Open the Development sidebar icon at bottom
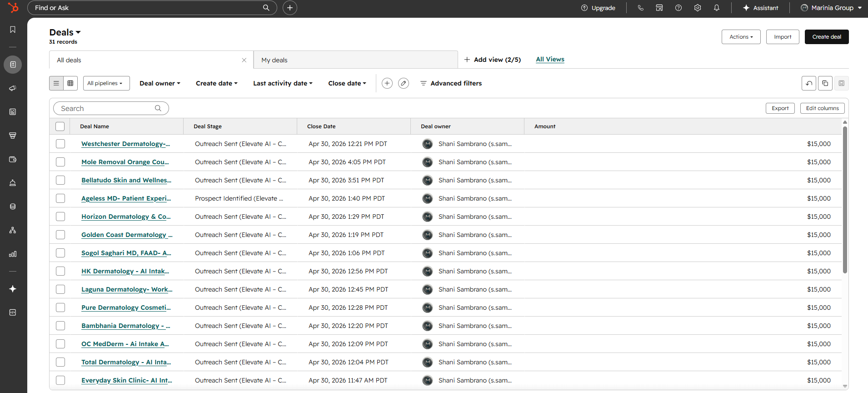868x393 pixels. (13, 312)
